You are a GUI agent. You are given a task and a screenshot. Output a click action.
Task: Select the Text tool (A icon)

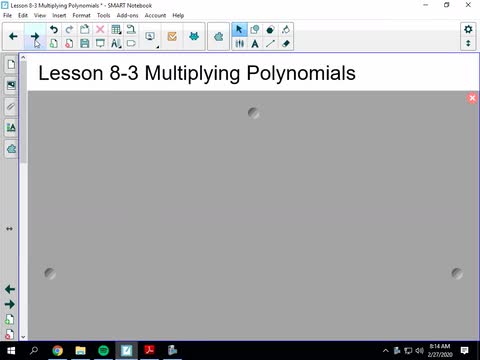pos(255,44)
